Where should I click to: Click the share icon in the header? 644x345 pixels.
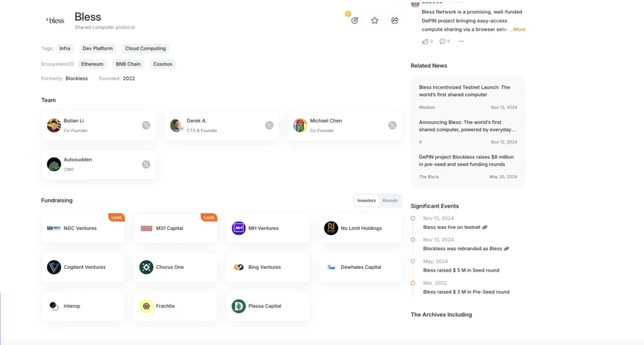395,21
